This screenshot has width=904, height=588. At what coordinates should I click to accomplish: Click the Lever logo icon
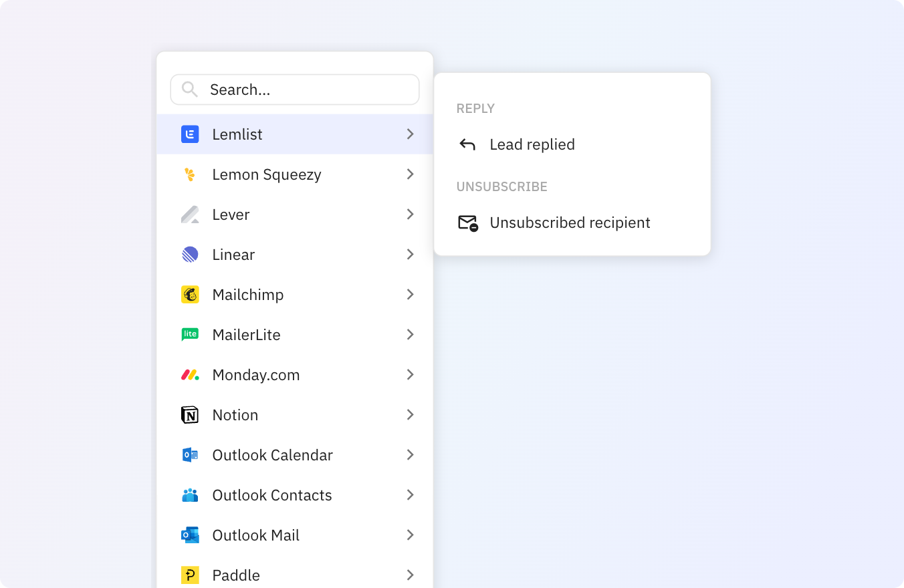pyautogui.click(x=190, y=214)
